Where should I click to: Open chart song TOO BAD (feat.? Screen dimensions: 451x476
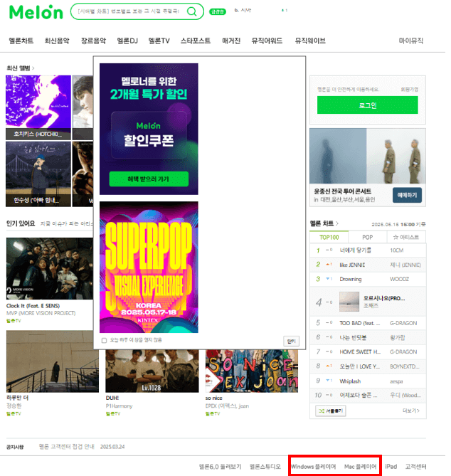pos(359,323)
